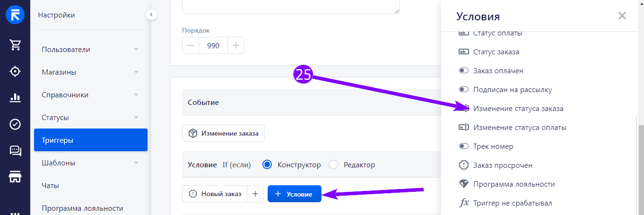Close the Условия panel
The image size is (644, 215).
pyautogui.click(x=622, y=16)
